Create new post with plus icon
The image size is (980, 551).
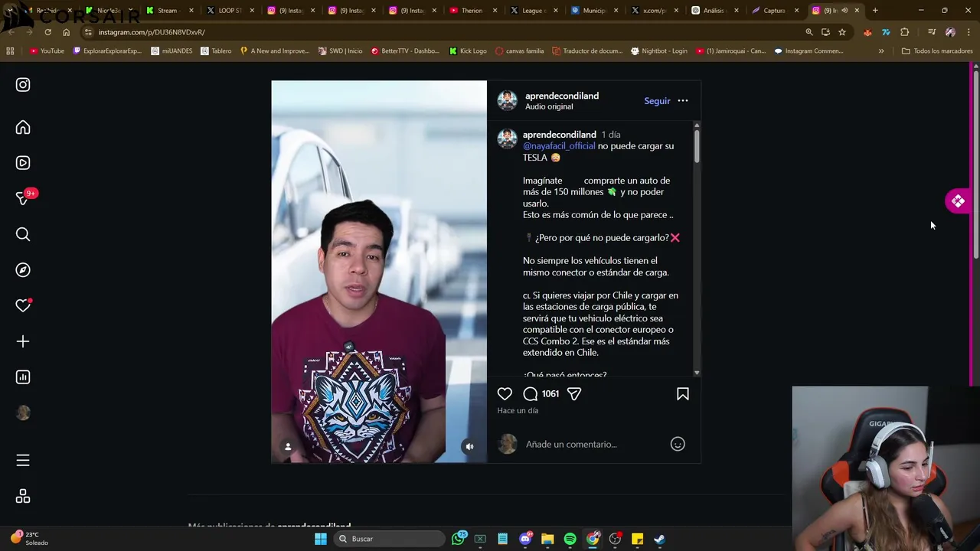tap(23, 341)
